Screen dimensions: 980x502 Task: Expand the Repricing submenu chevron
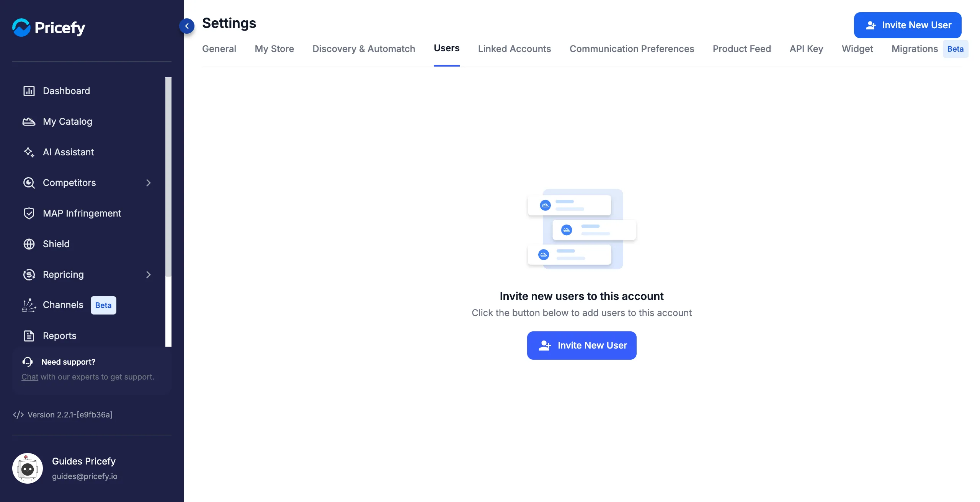pyautogui.click(x=149, y=275)
